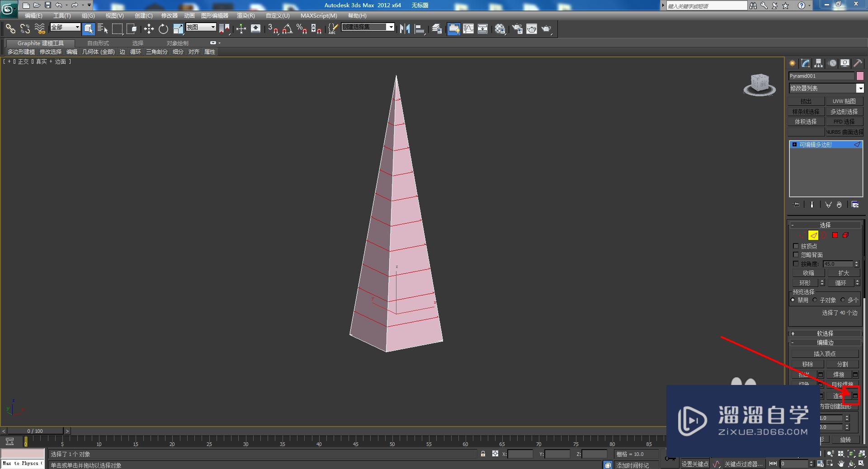The image size is (868, 469).
Task: Collapse the 选择 rollout
Action: (825, 225)
